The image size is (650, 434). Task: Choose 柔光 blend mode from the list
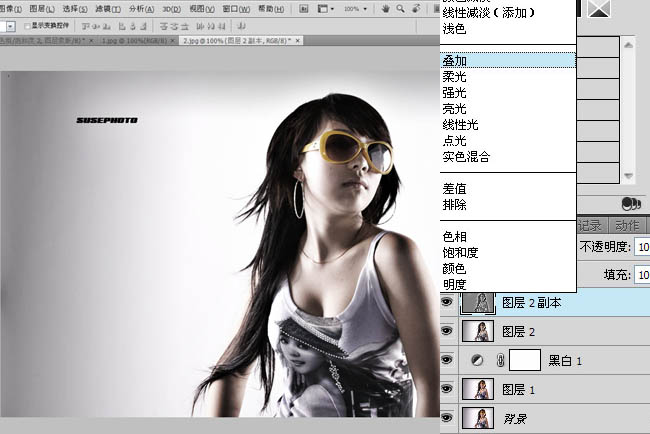pos(454,77)
